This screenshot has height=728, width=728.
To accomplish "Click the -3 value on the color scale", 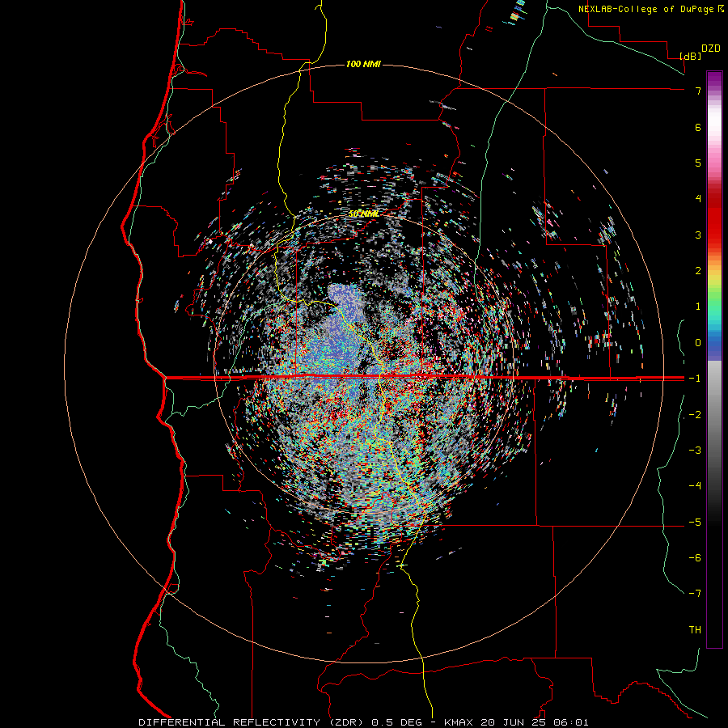I will coord(695,451).
